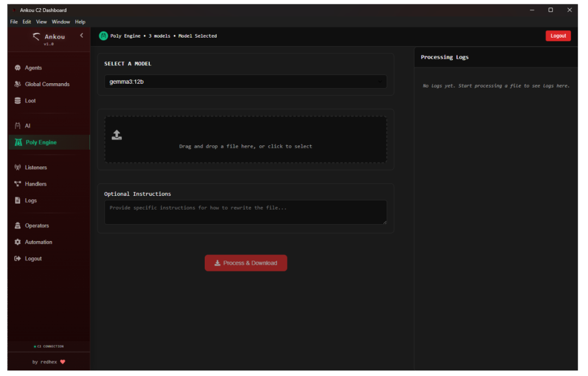Click the upload arrow icon in drop zone
Screen dimensions: 588x376
pos(117,135)
